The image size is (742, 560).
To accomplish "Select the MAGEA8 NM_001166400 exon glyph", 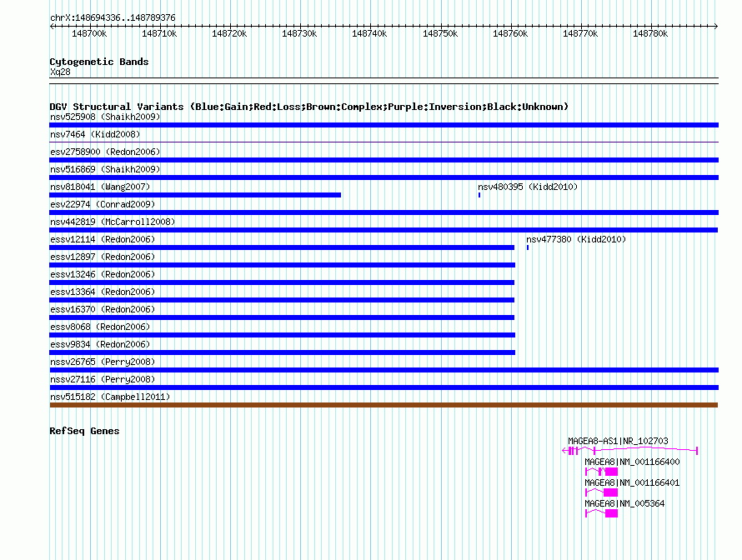I will tap(601, 472).
